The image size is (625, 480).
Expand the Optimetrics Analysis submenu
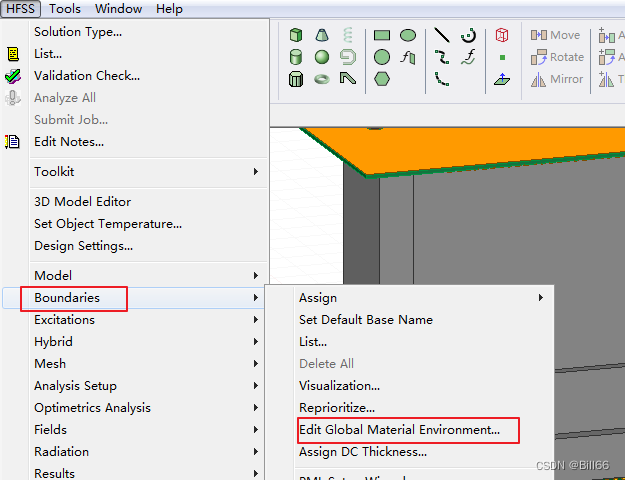point(134,408)
